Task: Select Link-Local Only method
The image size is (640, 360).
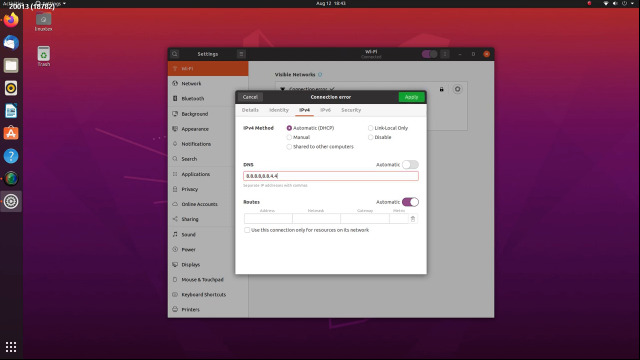Action: point(388,128)
